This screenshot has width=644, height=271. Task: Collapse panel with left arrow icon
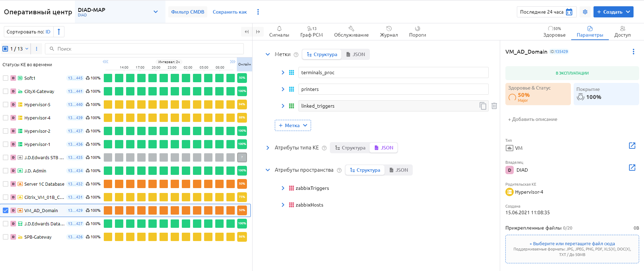247,32
